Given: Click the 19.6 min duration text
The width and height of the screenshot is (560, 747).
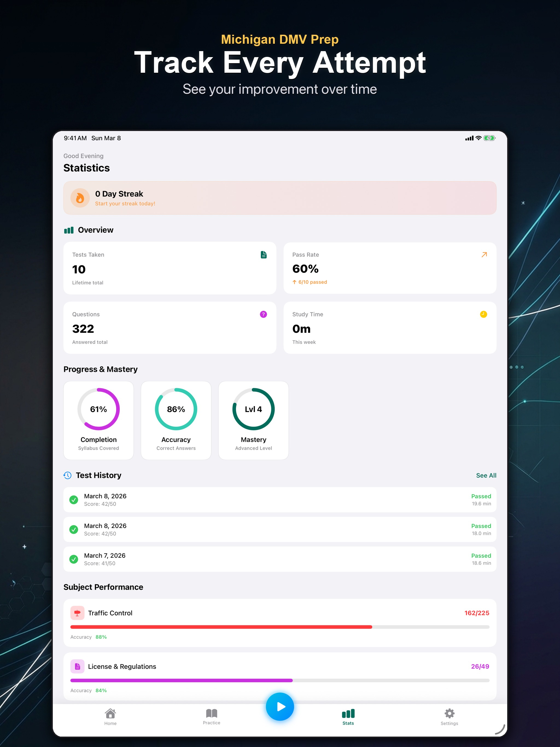Looking at the screenshot, I should [x=481, y=504].
